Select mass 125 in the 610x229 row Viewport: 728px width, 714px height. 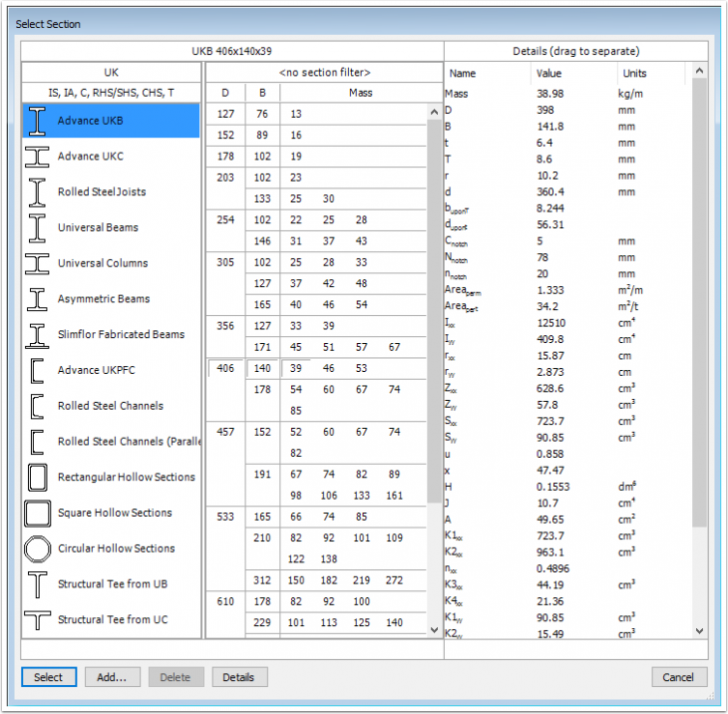pos(362,623)
